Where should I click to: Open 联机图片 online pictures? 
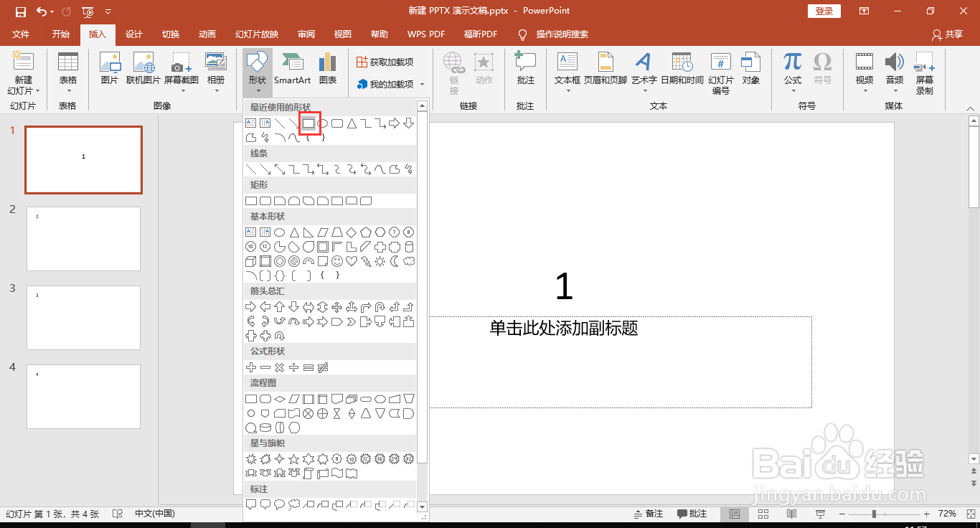coord(143,69)
